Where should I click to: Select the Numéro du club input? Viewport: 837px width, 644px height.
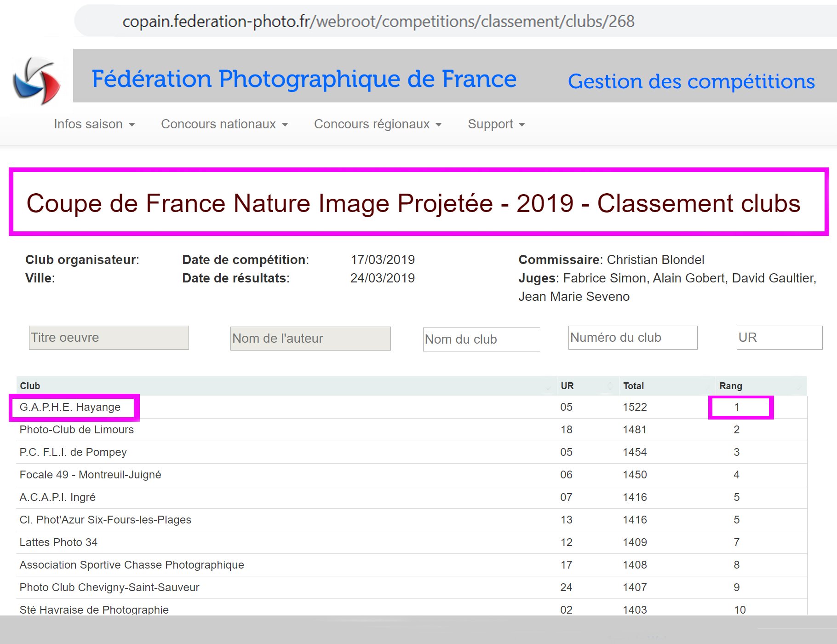632,338
